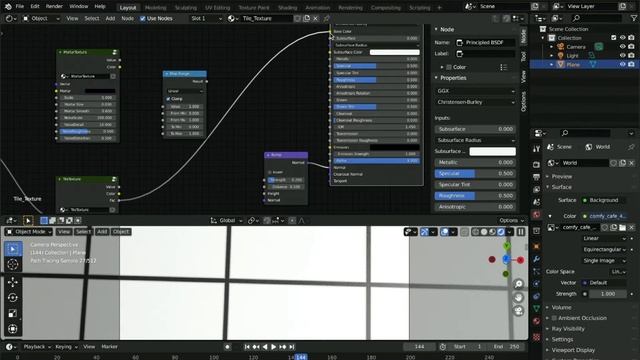Select the Cursor tool in viewport toolbar

tap(13, 265)
